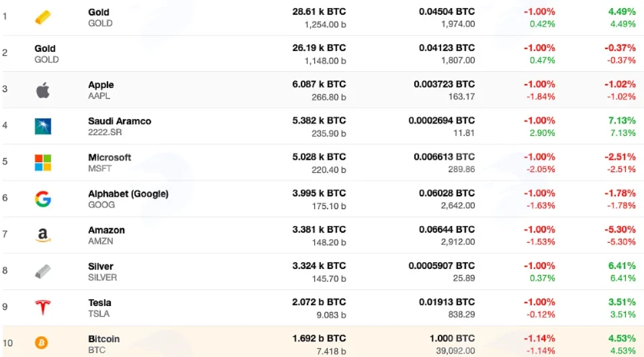Click the Amazon AMZN ticker text

point(101,241)
